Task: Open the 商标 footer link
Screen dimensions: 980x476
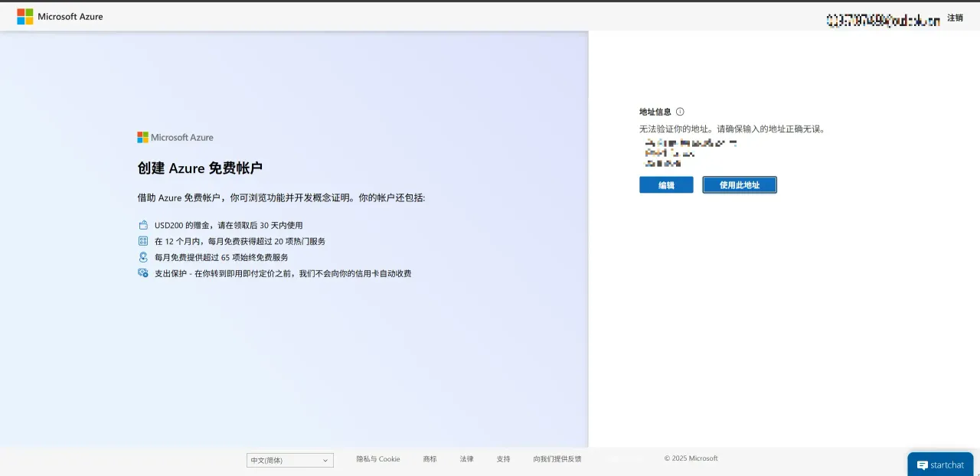Action: (430, 459)
